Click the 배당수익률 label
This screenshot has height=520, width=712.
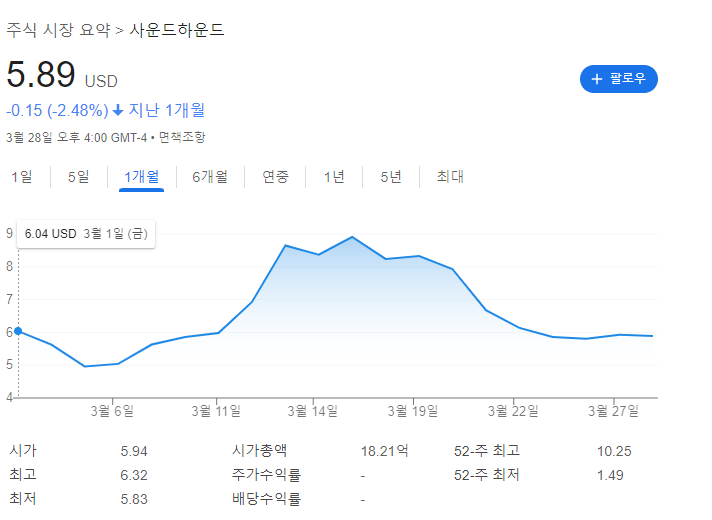[x=266, y=499]
